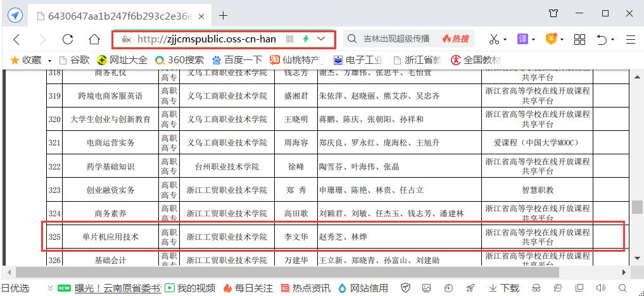This screenshot has width=644, height=296.
Task: Select the 爱课程（中国大学MOOC） cell
Action: (537, 143)
